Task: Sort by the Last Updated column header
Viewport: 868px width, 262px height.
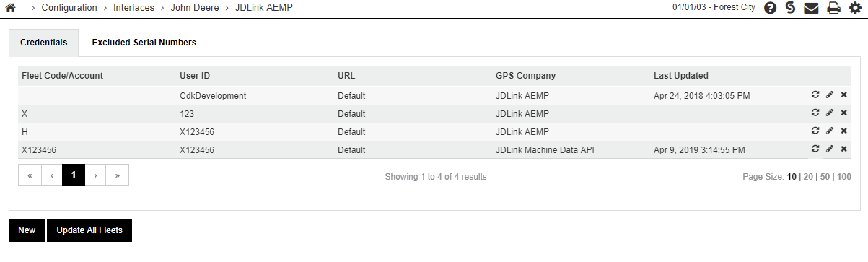Action: click(681, 76)
